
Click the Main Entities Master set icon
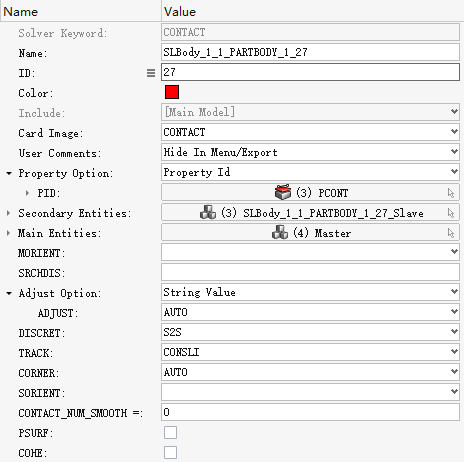280,232
